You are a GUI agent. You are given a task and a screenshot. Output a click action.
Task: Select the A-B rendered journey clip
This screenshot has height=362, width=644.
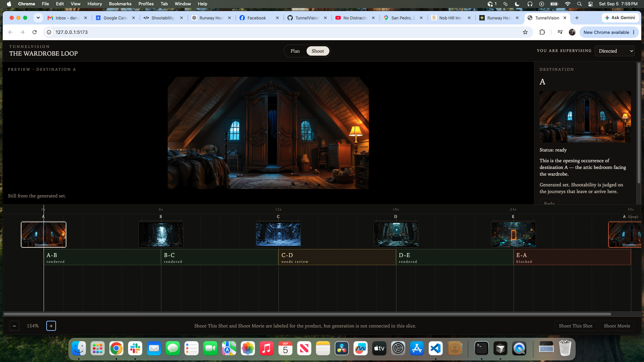(x=102, y=257)
